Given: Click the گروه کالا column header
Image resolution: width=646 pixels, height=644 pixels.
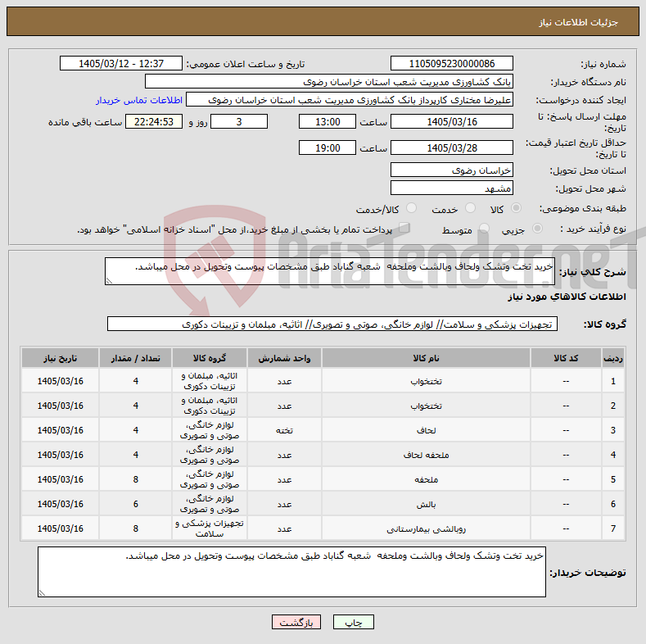Looking at the screenshot, I should click(x=210, y=358).
